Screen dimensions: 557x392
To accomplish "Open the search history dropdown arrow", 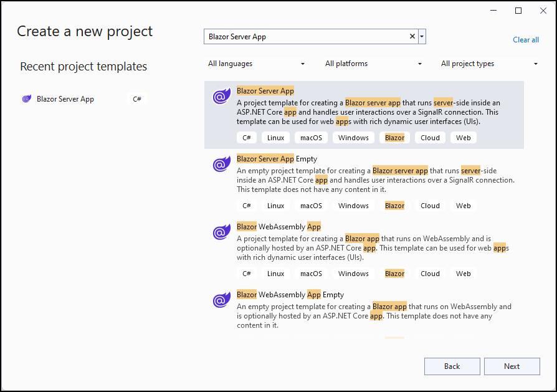I will 422,36.
